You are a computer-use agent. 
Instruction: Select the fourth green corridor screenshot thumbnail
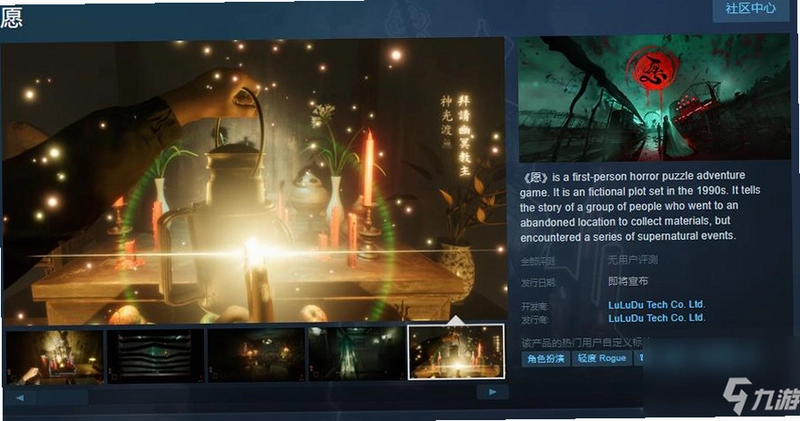coord(356,353)
